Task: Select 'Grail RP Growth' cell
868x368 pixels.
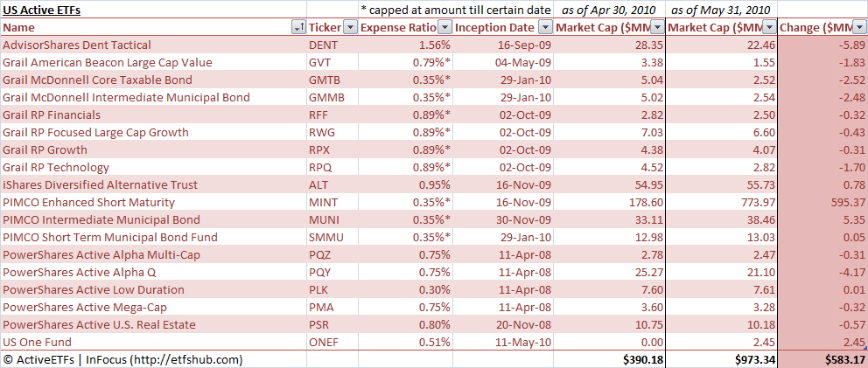Action: click(x=153, y=149)
